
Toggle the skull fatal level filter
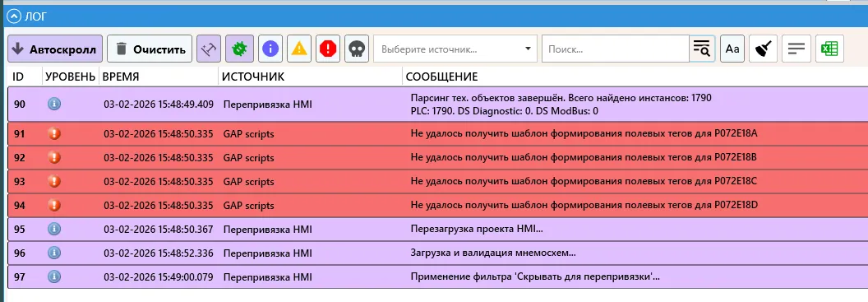point(357,49)
